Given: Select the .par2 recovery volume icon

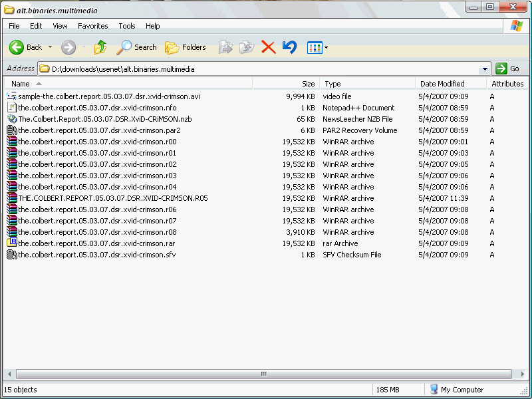Looking at the screenshot, I should (x=12, y=130).
